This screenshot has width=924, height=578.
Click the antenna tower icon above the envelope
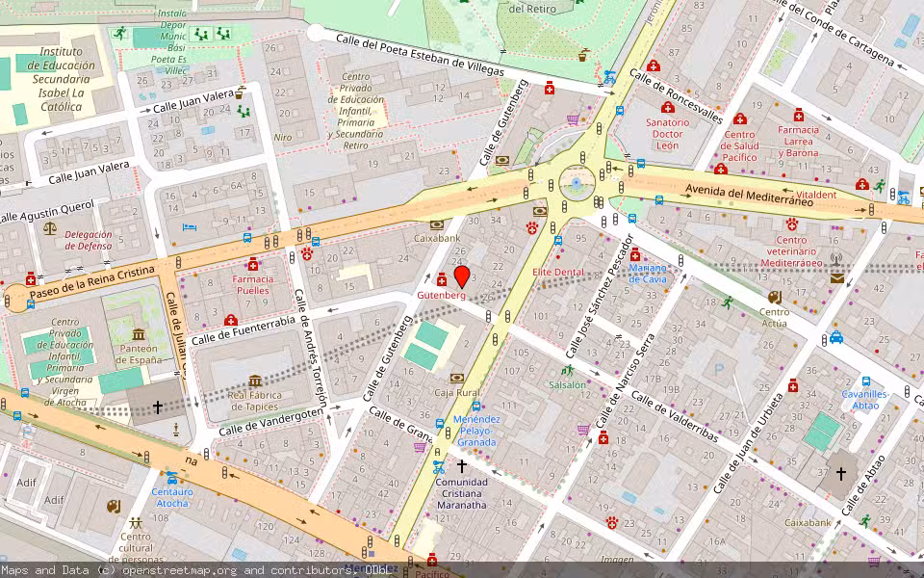836,261
